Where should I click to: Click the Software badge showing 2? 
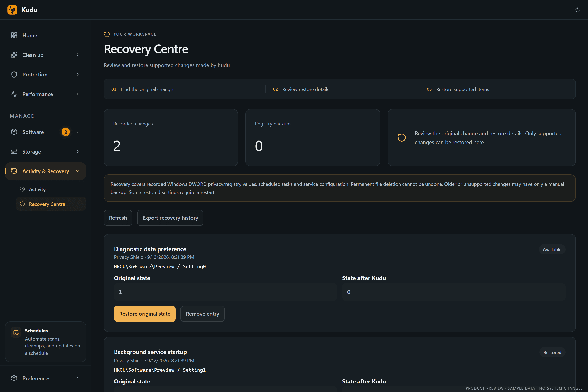coord(66,132)
